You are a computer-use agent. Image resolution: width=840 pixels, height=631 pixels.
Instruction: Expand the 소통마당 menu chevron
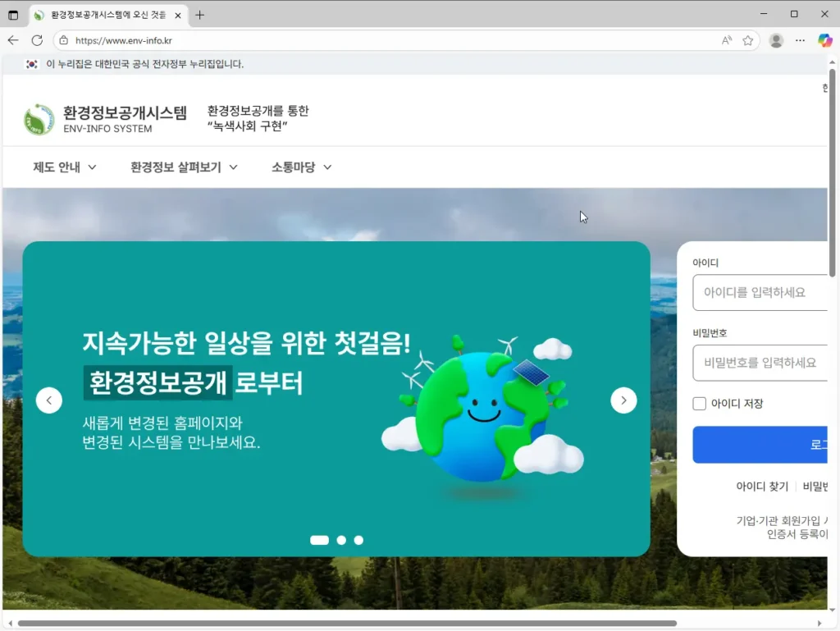point(327,167)
